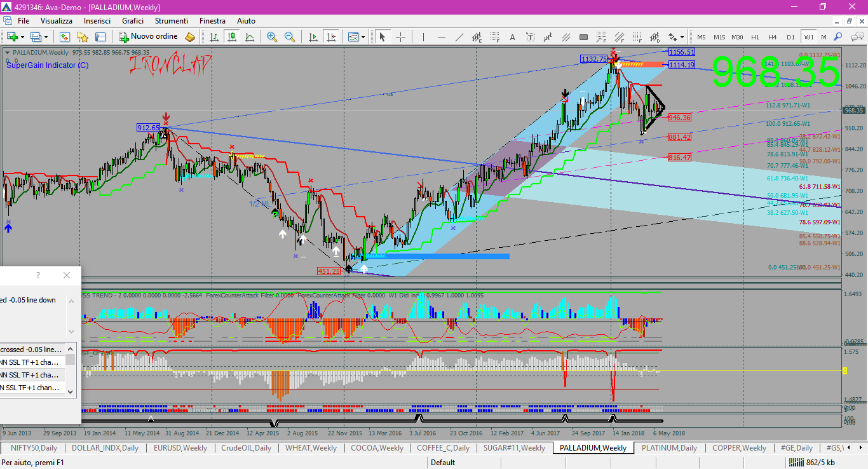Toggle the Terminal window icon

(100, 37)
